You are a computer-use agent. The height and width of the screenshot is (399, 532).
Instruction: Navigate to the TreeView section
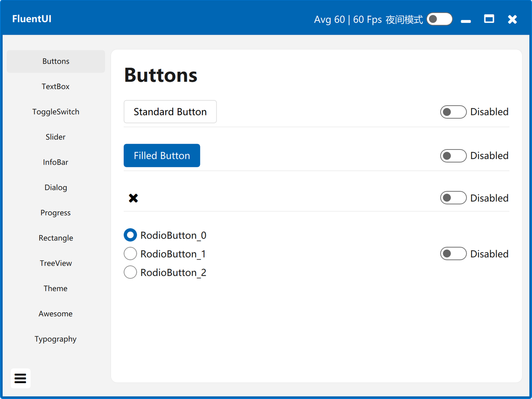(56, 263)
